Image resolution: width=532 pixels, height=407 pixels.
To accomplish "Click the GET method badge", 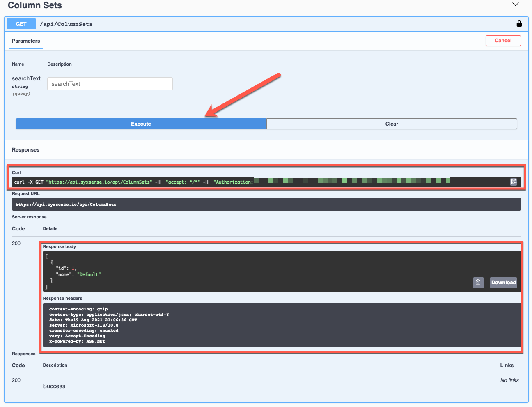I will (21, 24).
